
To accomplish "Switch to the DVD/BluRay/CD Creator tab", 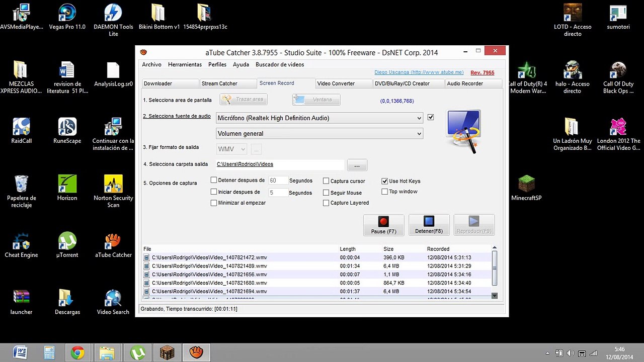I will tap(409, 83).
